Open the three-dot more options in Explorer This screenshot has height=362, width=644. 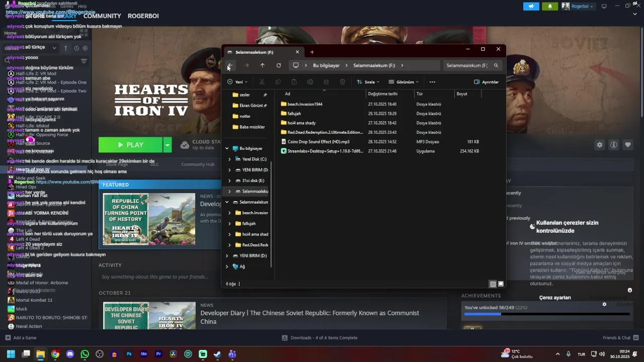(432, 82)
